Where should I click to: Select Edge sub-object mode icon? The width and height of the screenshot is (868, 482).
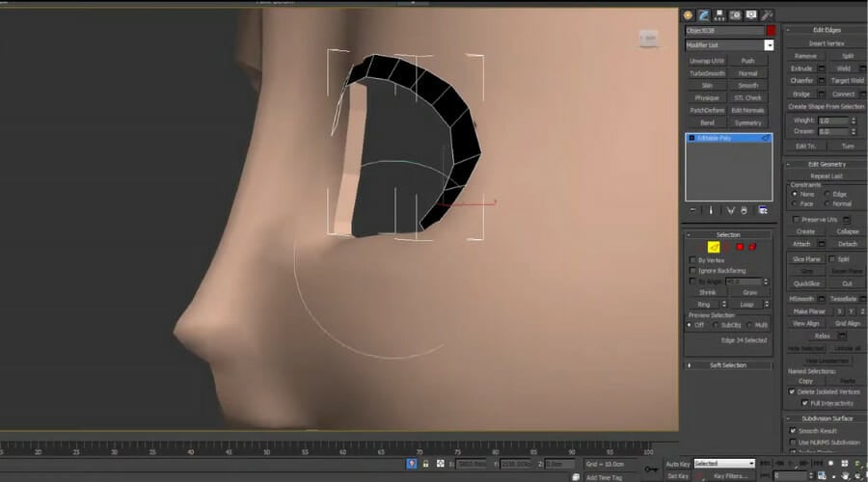(x=714, y=247)
